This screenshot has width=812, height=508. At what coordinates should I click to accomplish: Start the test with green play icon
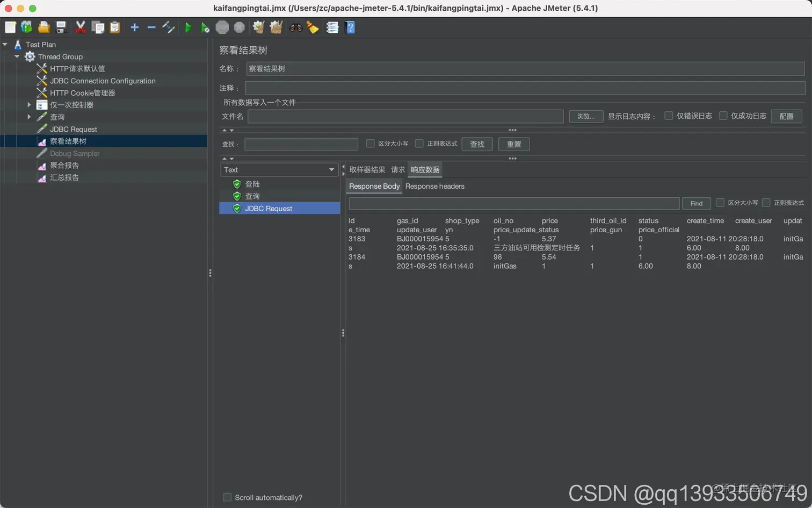188,27
